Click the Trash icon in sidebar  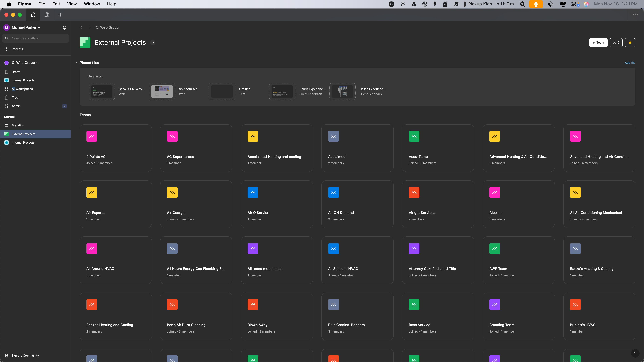7,97
